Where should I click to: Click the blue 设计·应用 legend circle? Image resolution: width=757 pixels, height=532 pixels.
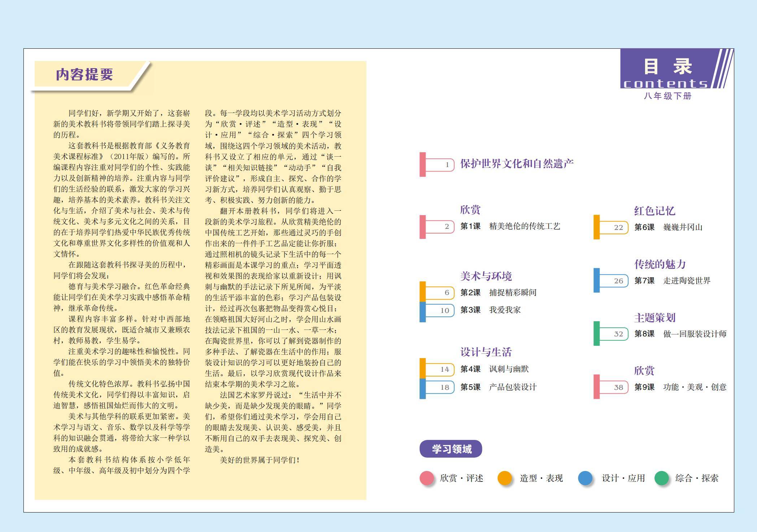click(x=585, y=478)
